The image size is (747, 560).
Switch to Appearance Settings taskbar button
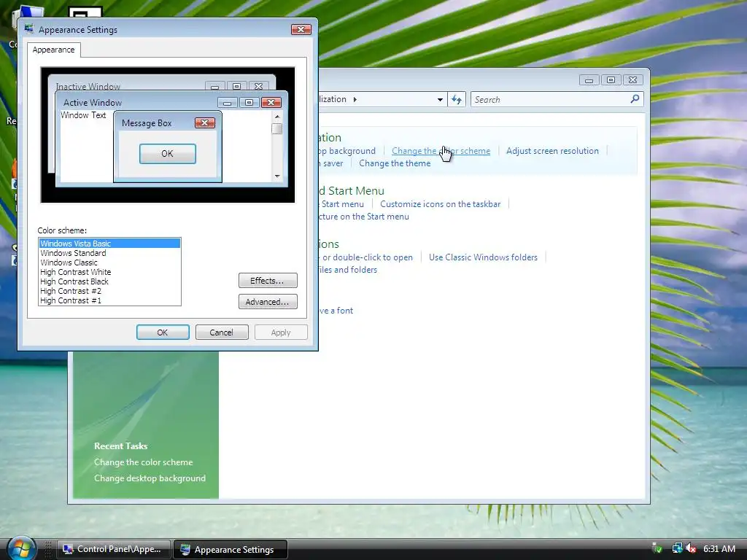(x=231, y=549)
